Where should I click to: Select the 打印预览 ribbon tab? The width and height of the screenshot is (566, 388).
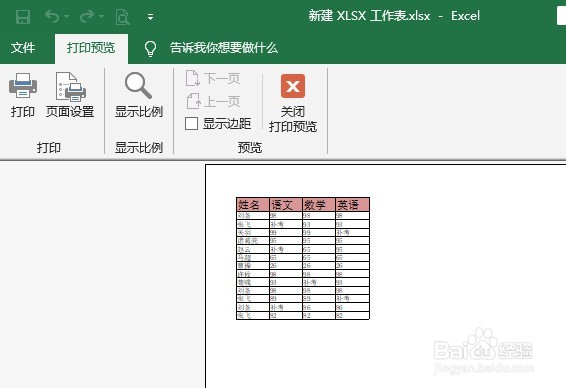(91, 48)
